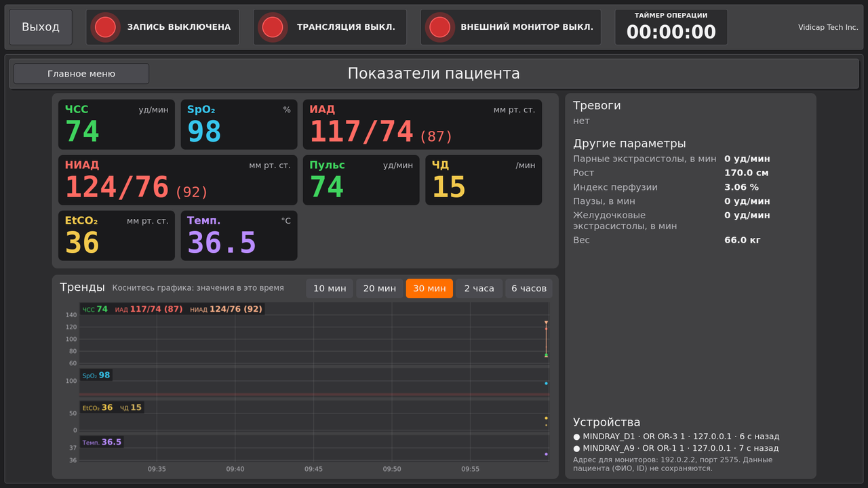Click the 'Другие параметры' section heading
The width and height of the screenshot is (868, 488).
(629, 144)
